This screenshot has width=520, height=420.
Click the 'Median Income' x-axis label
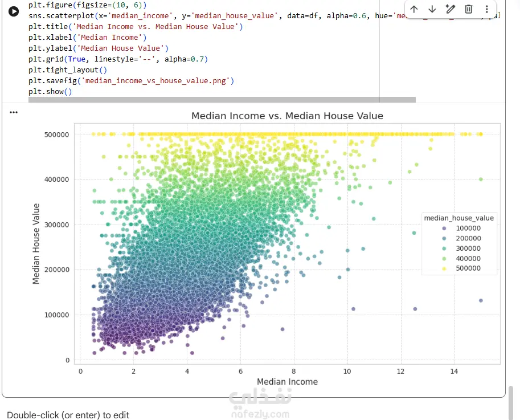point(287,382)
